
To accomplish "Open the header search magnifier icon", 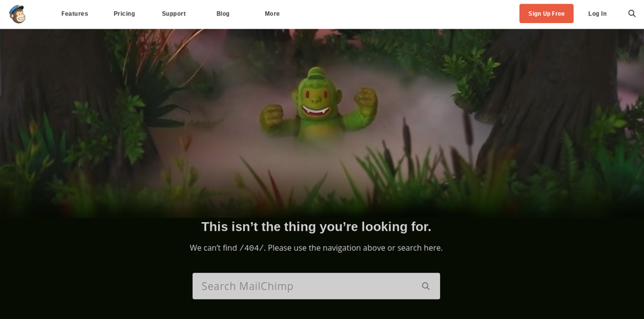I will [x=631, y=13].
